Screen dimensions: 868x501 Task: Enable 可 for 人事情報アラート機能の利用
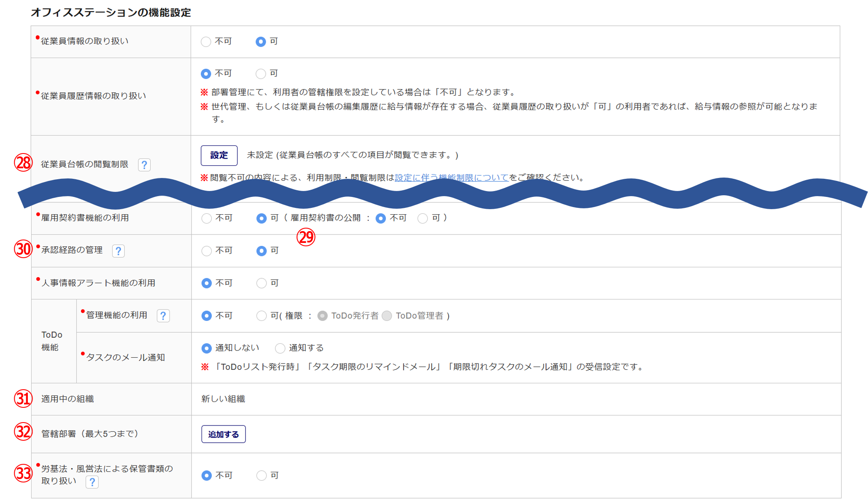click(261, 283)
